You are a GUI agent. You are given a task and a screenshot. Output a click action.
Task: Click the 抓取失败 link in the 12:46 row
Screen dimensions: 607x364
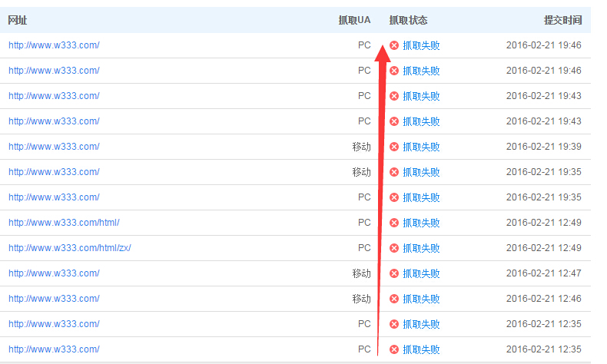coord(421,299)
